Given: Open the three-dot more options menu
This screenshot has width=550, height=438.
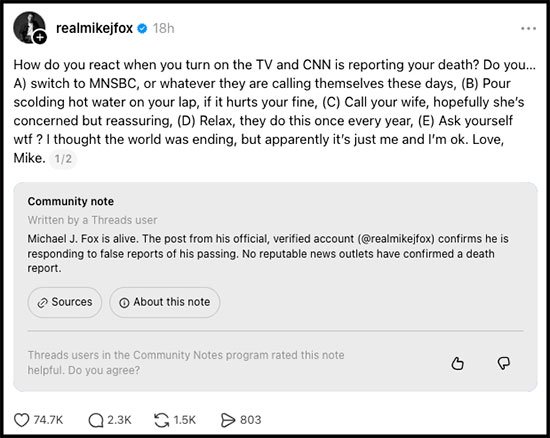Looking at the screenshot, I should coord(528,28).
